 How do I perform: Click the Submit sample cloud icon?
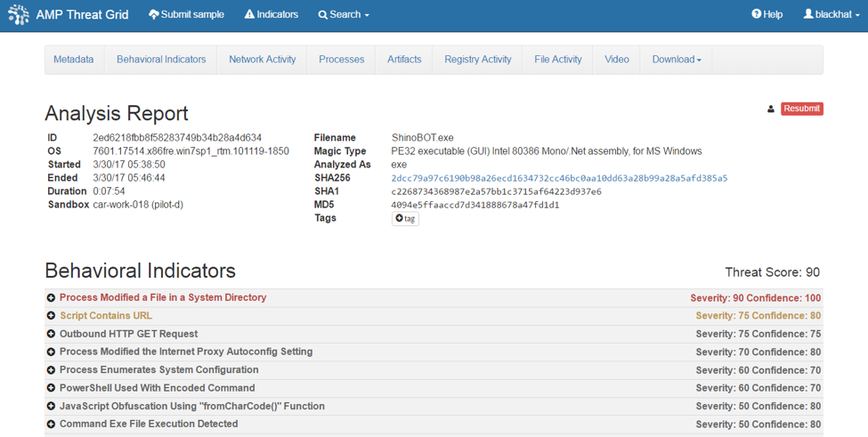coord(153,14)
